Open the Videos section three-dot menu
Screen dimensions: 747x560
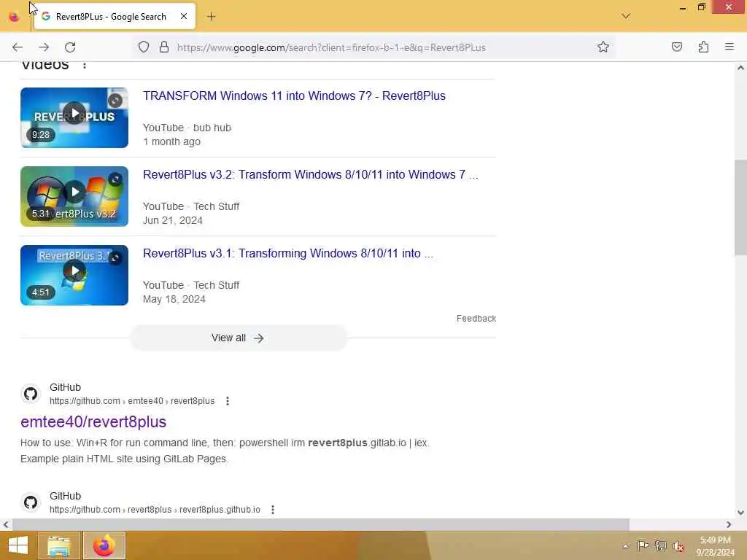coord(85,65)
